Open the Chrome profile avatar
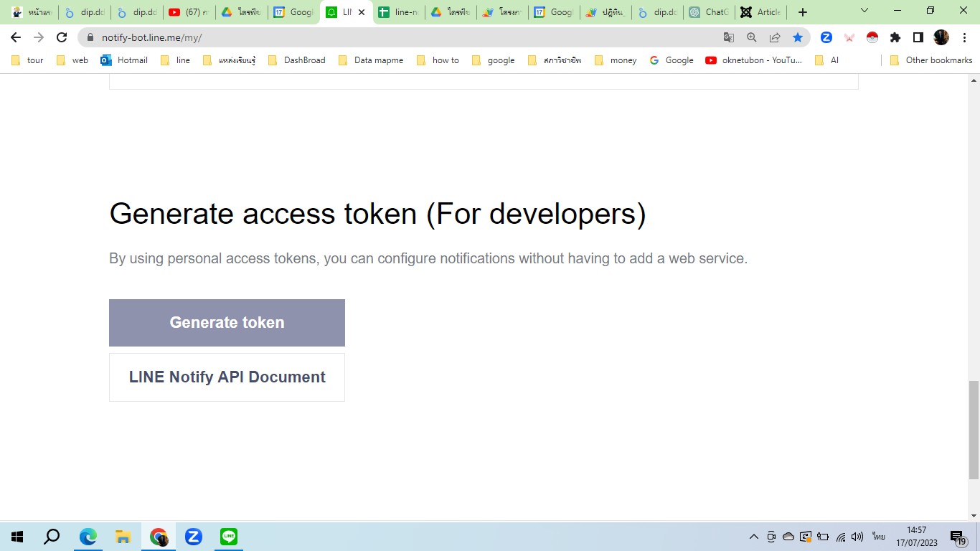The image size is (980, 551). (x=941, y=37)
